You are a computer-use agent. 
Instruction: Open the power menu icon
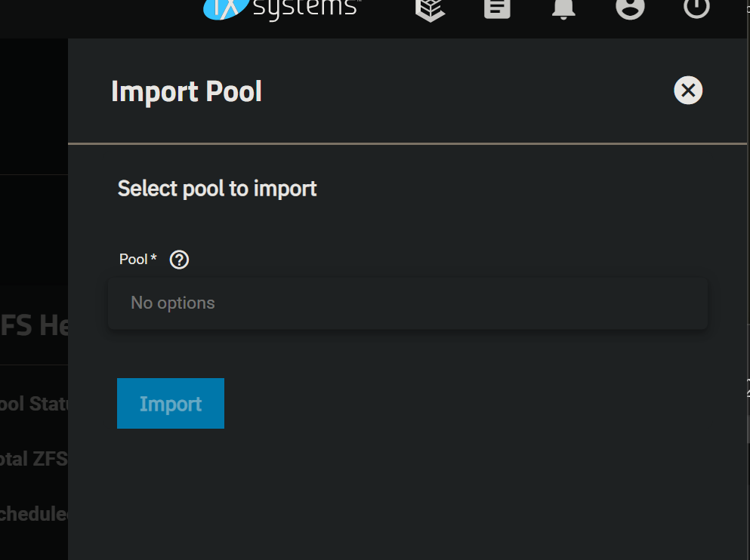coord(696,8)
